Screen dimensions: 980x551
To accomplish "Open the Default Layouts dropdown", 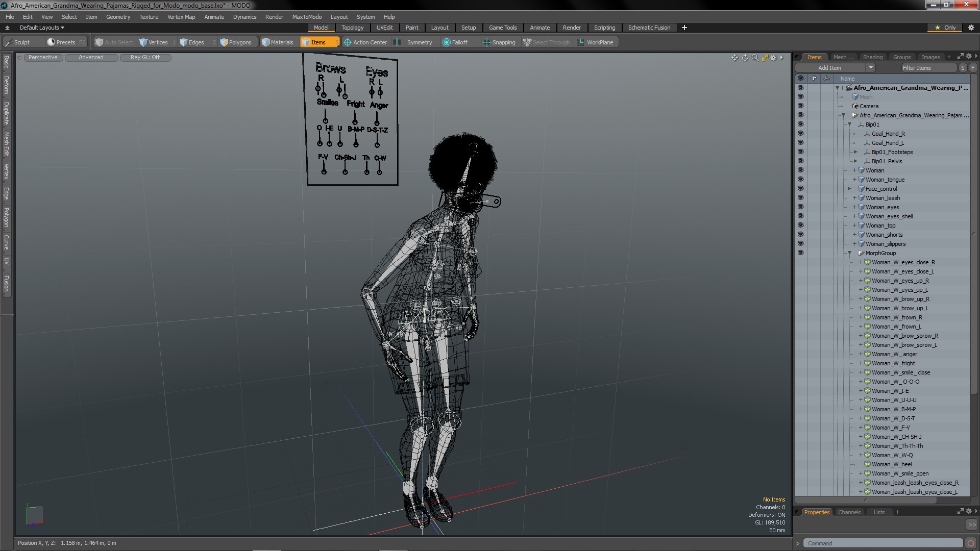I will (42, 28).
